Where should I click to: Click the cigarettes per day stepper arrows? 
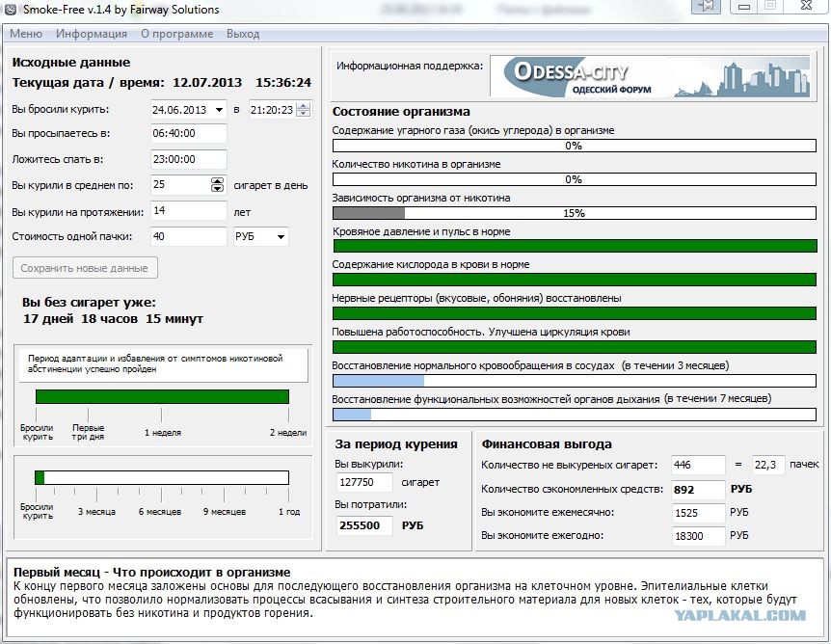click(217, 184)
